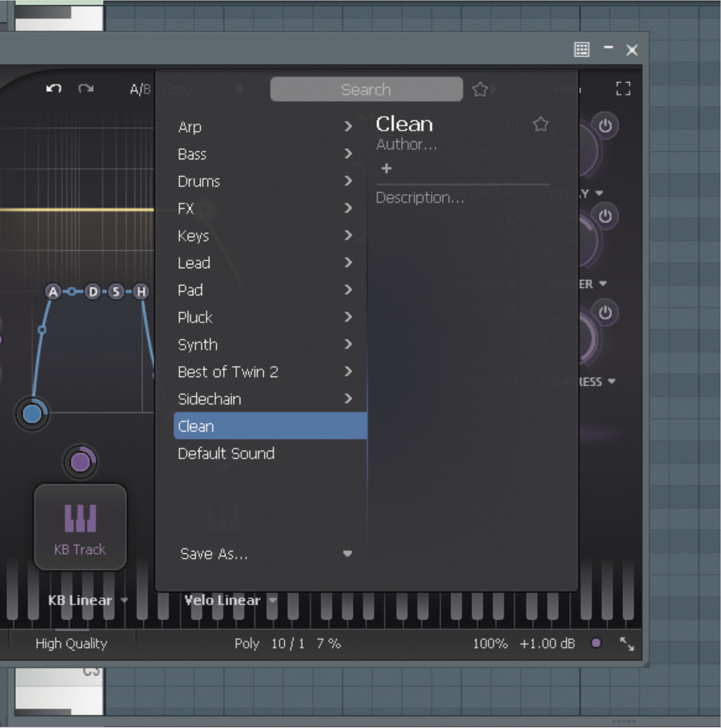This screenshot has width=721, height=728.
Task: Click the Undo arrow icon
Action: click(54, 88)
